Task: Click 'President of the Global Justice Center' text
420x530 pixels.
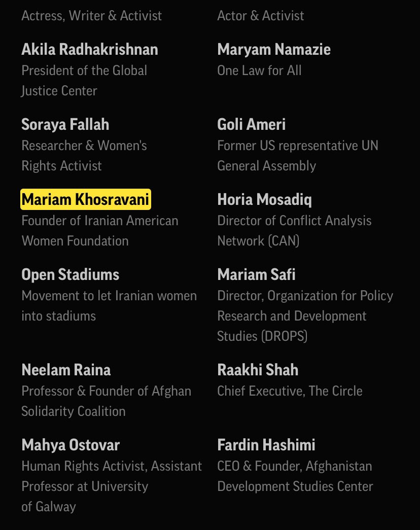Action: pos(84,80)
